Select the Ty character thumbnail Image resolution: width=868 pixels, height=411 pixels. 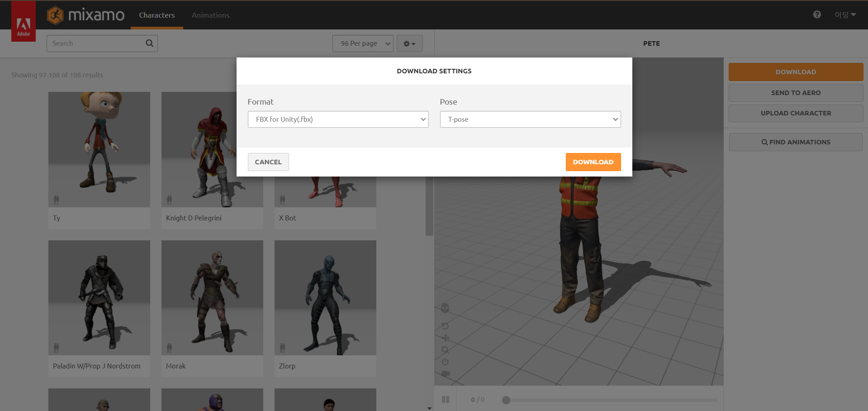click(99, 150)
